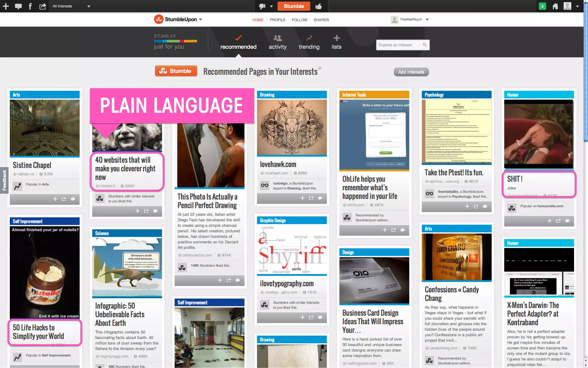
Task: Click the home icon in the top toolbar
Action: [x=555, y=6]
